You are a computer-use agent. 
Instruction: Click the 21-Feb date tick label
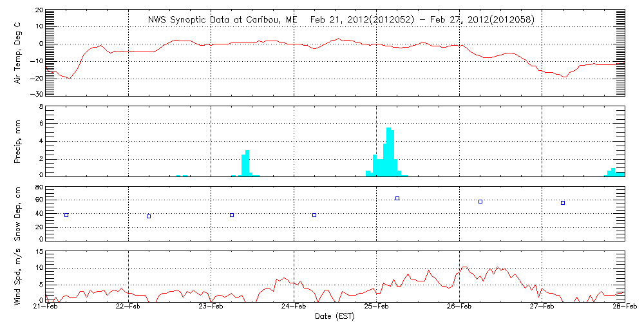coord(46,307)
